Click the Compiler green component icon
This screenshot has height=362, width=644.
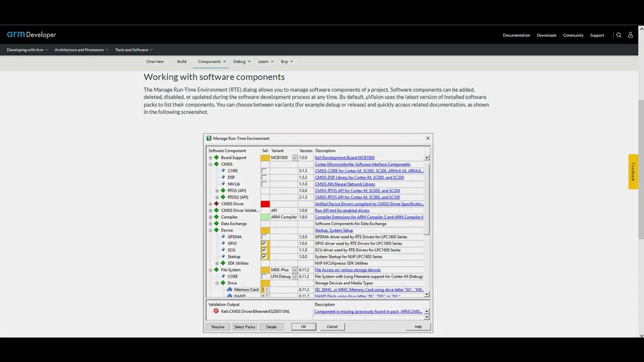coord(216,217)
